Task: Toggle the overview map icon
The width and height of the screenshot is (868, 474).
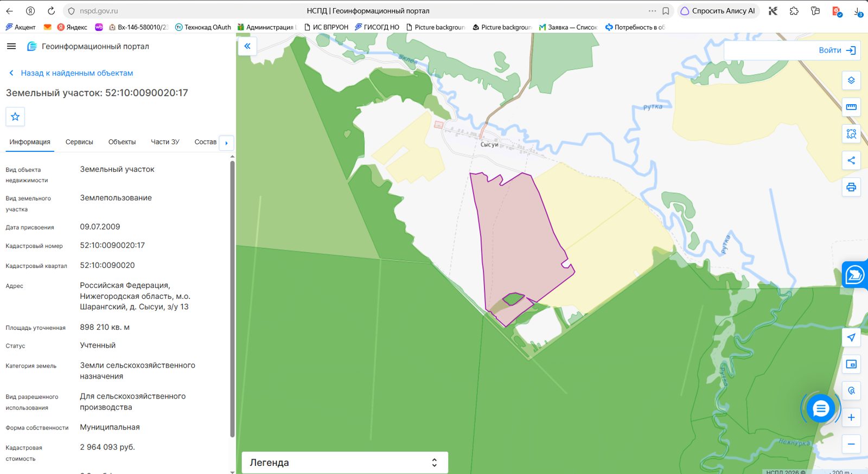Action: (851, 364)
